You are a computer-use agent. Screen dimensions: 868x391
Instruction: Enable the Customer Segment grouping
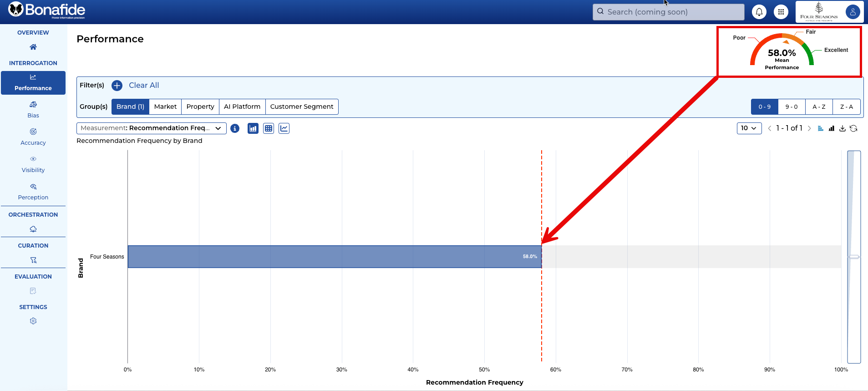tap(301, 107)
